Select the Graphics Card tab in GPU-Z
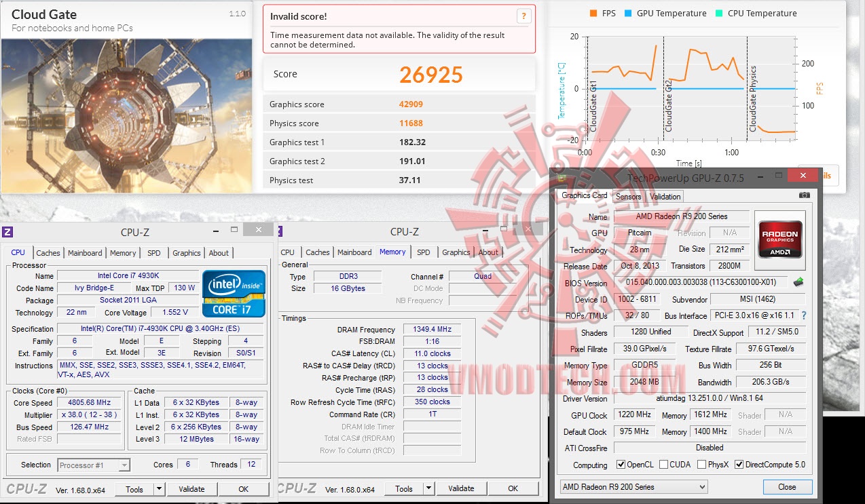865x504 pixels. click(585, 195)
